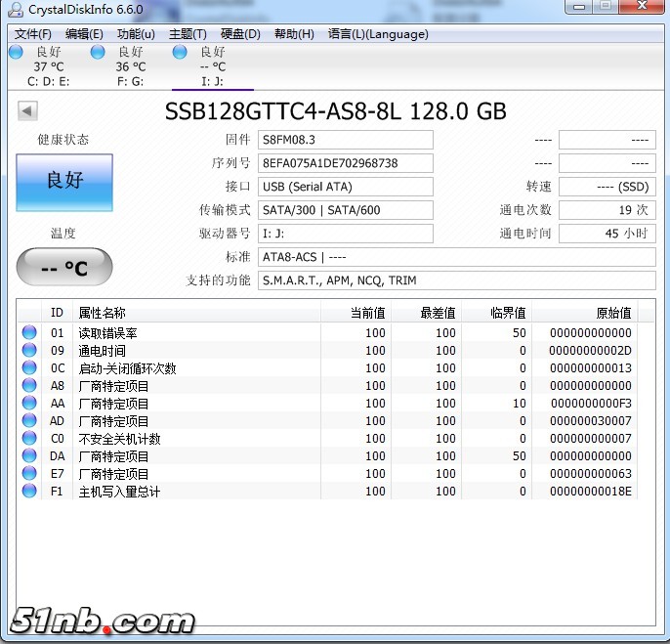Click the temperature -- °C button
This screenshot has width=670, height=644.
[64, 268]
